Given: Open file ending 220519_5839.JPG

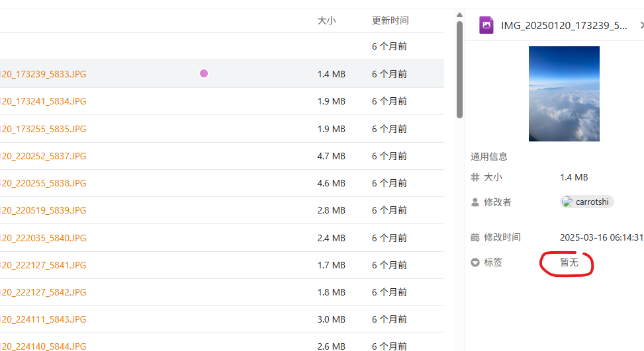Looking at the screenshot, I should tap(43, 210).
